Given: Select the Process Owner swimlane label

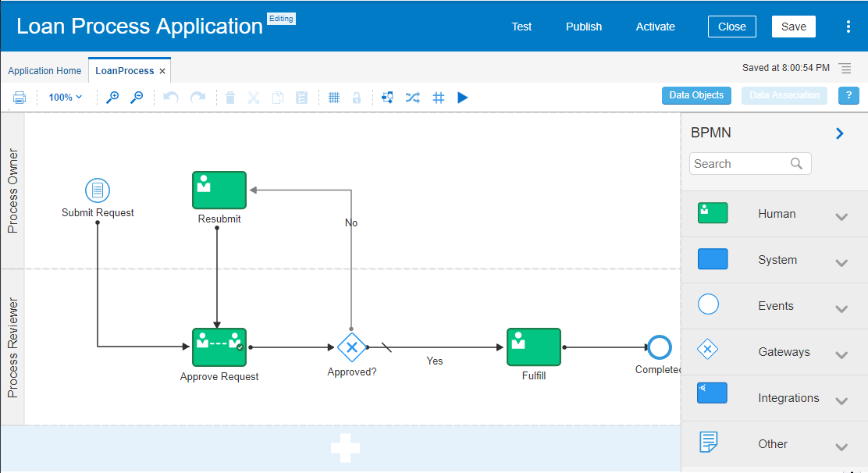Looking at the screenshot, I should 12,191.
